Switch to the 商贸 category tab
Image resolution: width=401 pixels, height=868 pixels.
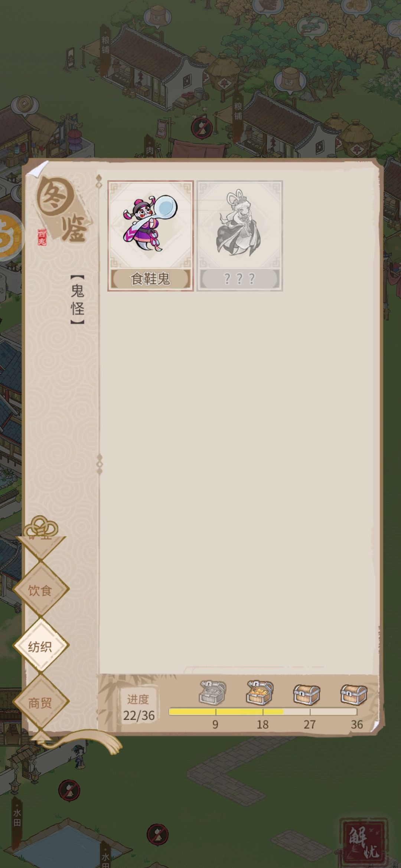pos(40,703)
